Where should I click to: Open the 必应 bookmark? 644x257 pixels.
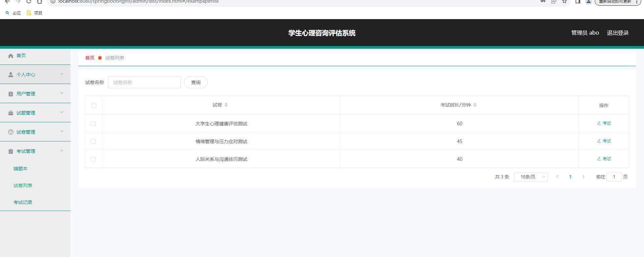13,13
